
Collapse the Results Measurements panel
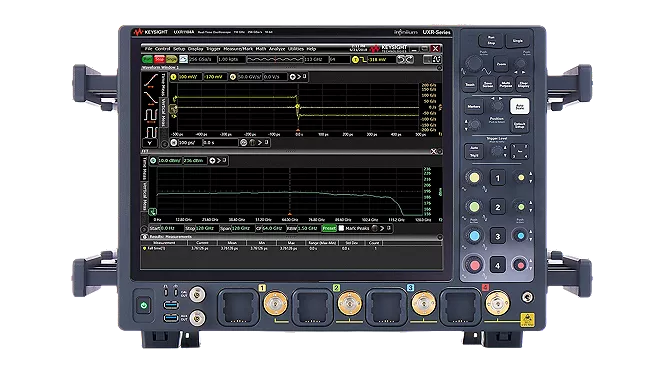(439, 237)
